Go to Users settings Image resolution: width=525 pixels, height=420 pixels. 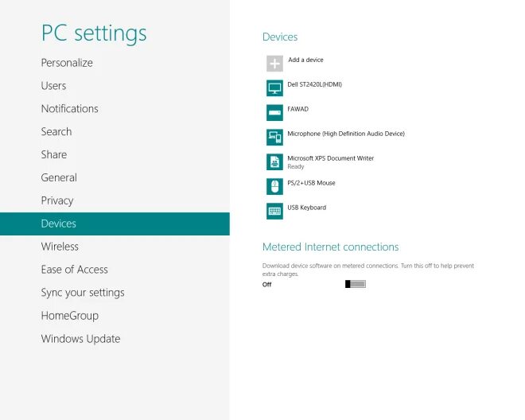click(x=53, y=86)
